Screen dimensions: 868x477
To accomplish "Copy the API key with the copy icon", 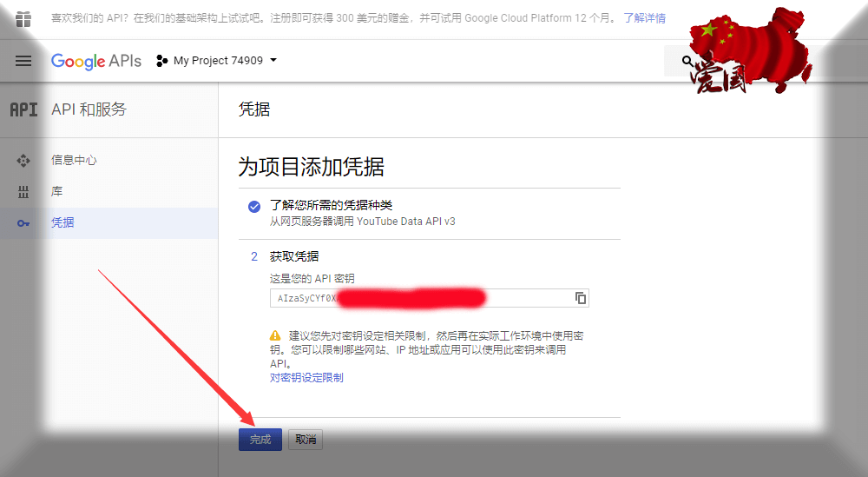I will point(581,298).
